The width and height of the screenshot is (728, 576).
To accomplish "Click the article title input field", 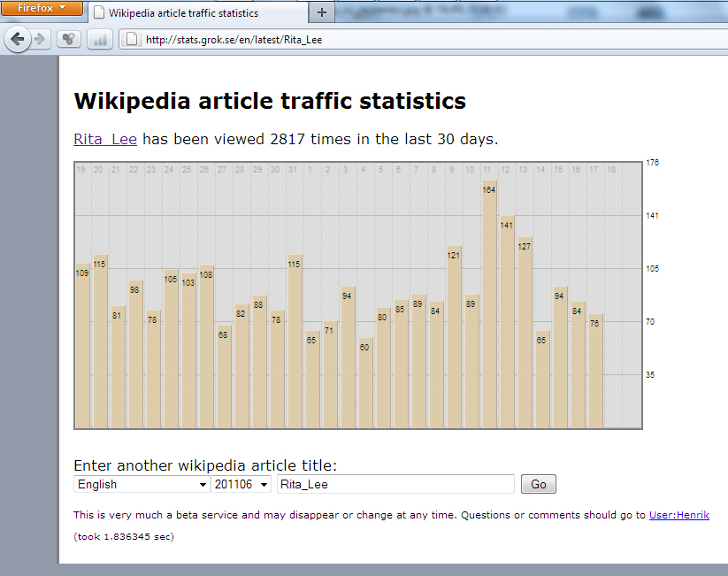I will (395, 484).
